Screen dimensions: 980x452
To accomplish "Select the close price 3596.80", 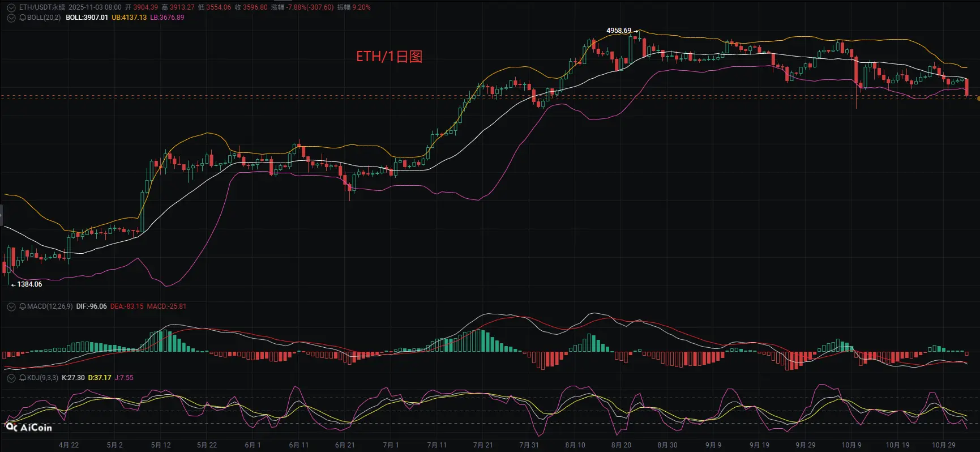I will (255, 7).
